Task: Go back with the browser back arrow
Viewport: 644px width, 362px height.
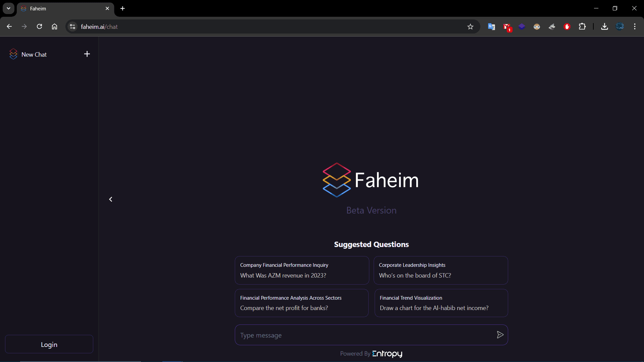Action: tap(9, 26)
